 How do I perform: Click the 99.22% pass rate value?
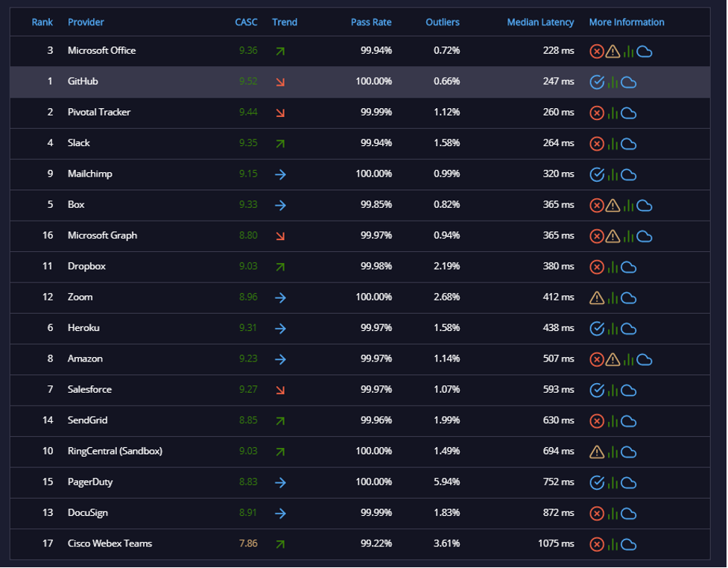click(x=376, y=543)
